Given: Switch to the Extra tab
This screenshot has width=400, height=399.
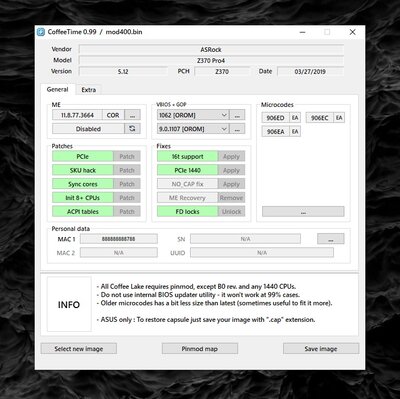Looking at the screenshot, I should pos(89,90).
